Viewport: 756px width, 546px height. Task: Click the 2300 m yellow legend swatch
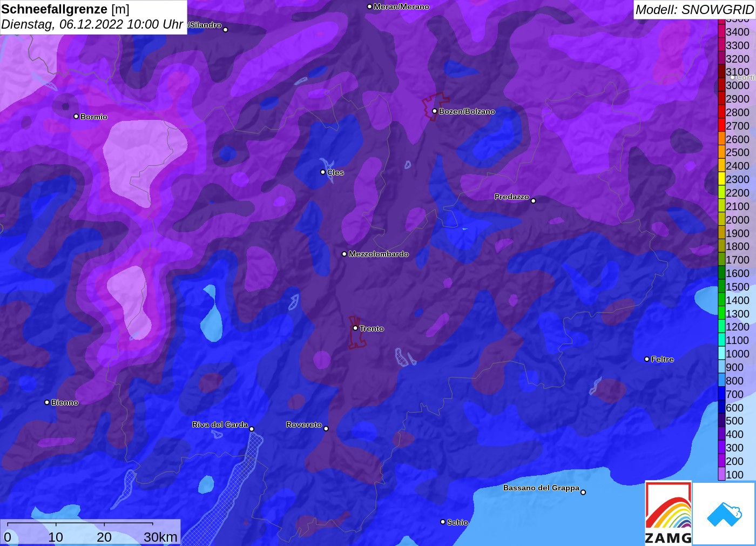coord(721,179)
